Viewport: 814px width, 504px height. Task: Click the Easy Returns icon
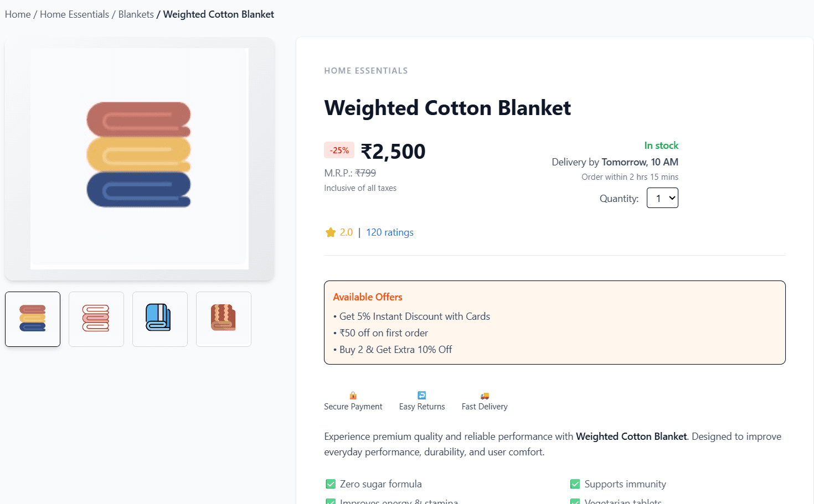(x=422, y=396)
